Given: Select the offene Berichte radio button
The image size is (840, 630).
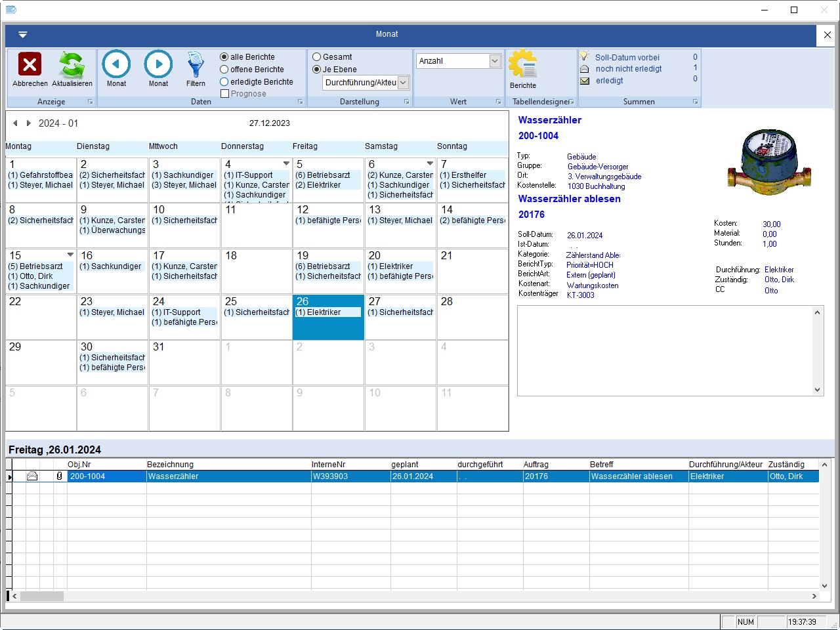Looking at the screenshot, I should (224, 70).
